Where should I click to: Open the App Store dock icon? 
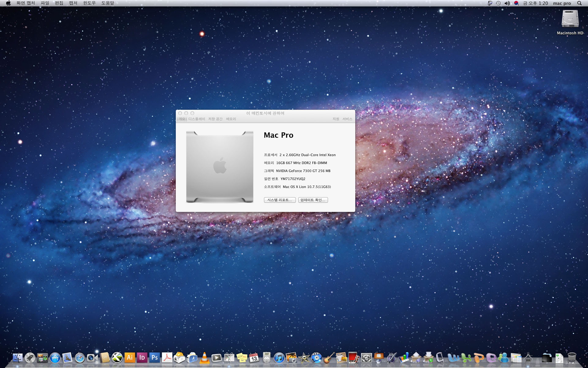55,358
